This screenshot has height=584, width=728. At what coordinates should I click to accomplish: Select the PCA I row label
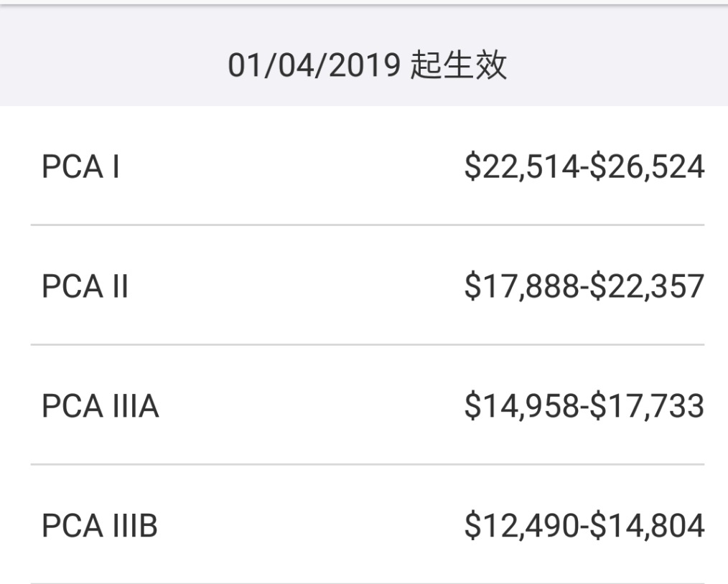click(x=81, y=166)
